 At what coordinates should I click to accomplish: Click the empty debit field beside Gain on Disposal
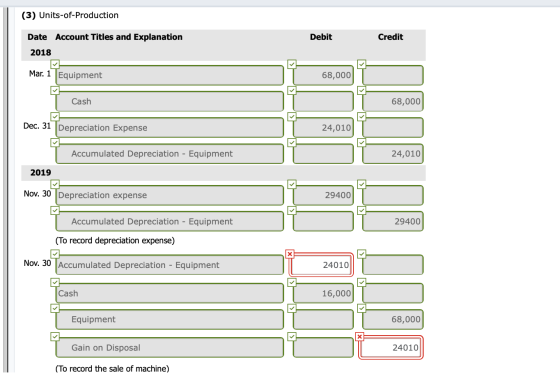323,348
